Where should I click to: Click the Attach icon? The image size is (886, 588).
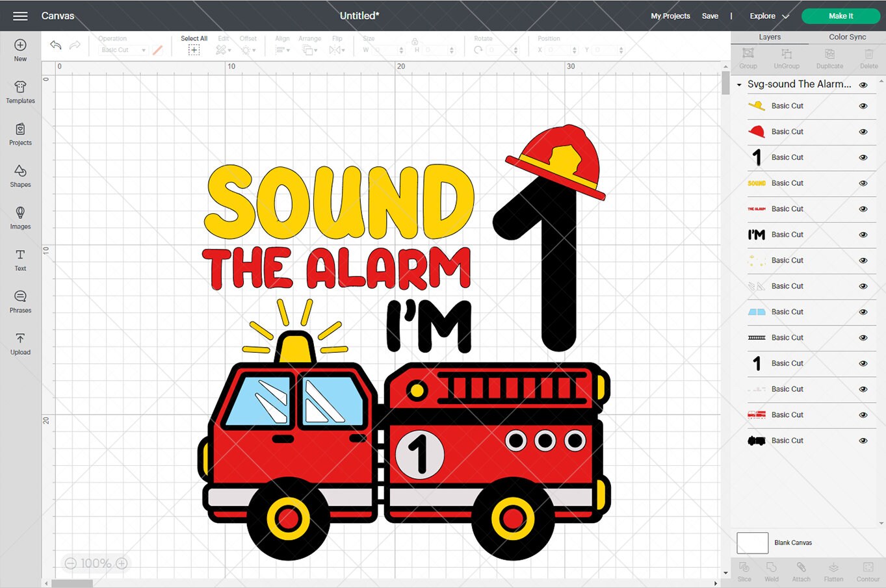(801, 570)
